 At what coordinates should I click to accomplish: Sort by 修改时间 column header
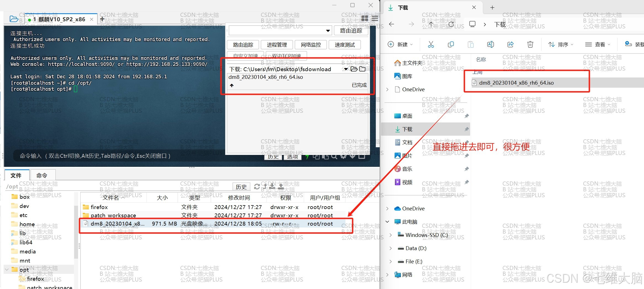(239, 198)
